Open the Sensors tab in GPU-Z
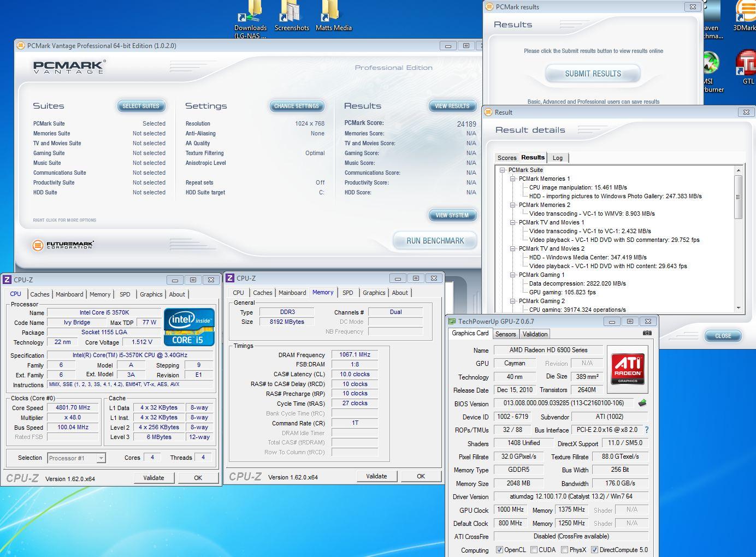The image size is (756, 557). 505,334
